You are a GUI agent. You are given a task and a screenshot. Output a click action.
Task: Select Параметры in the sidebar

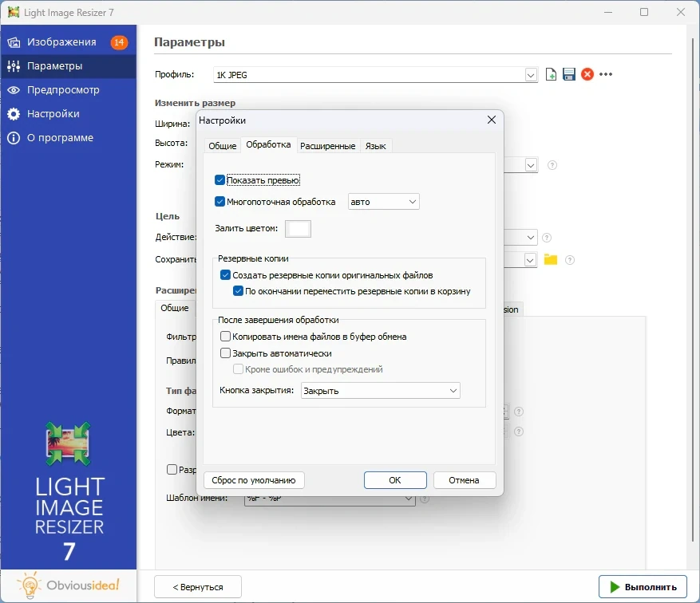pyautogui.click(x=69, y=66)
